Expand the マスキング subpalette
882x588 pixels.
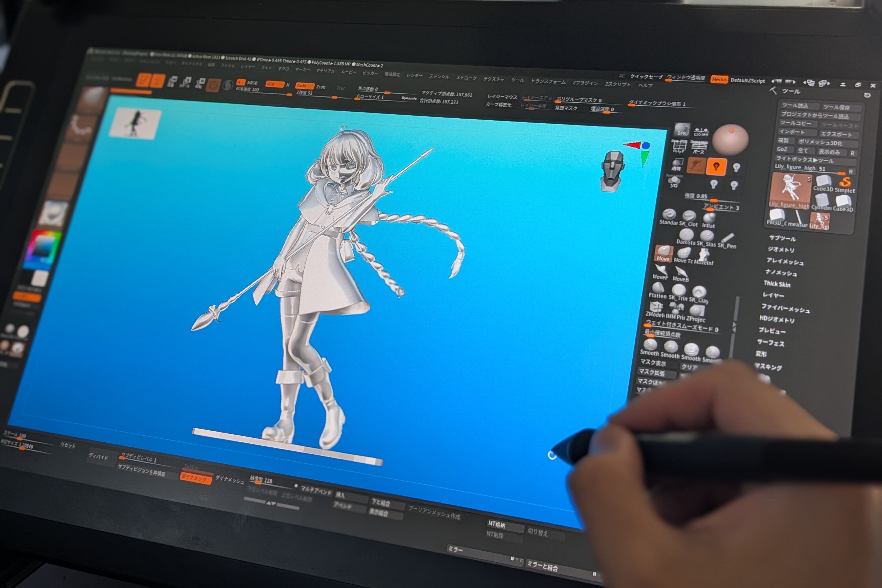pyautogui.click(x=768, y=367)
